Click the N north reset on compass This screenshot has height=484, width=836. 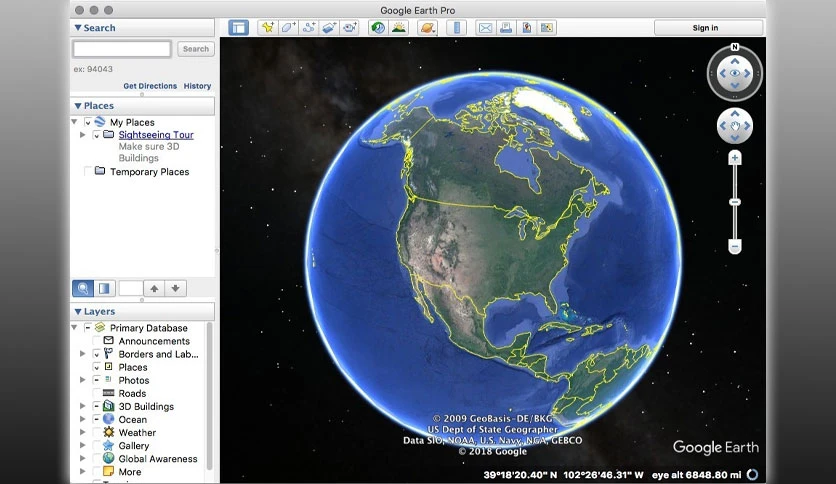tap(735, 47)
